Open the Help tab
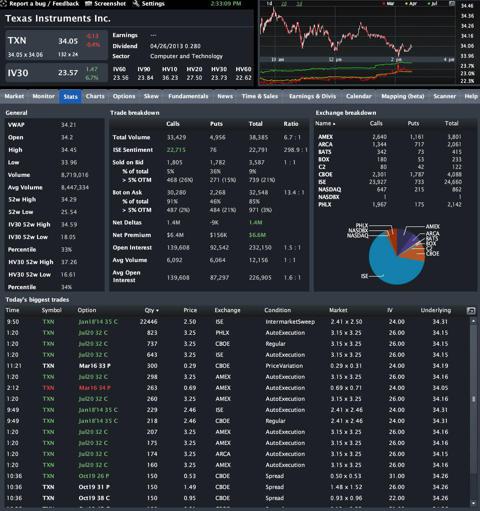This screenshot has height=511, width=480. [471, 96]
